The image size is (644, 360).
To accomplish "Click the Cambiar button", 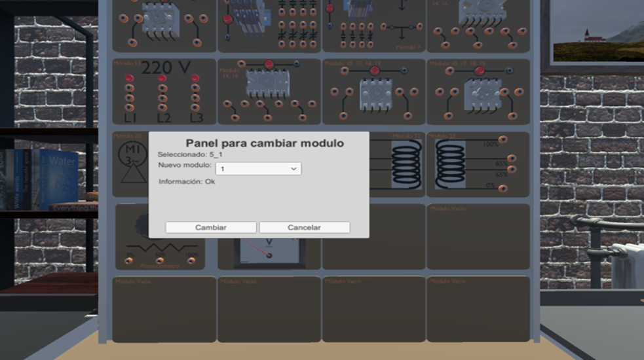I will (x=210, y=227).
